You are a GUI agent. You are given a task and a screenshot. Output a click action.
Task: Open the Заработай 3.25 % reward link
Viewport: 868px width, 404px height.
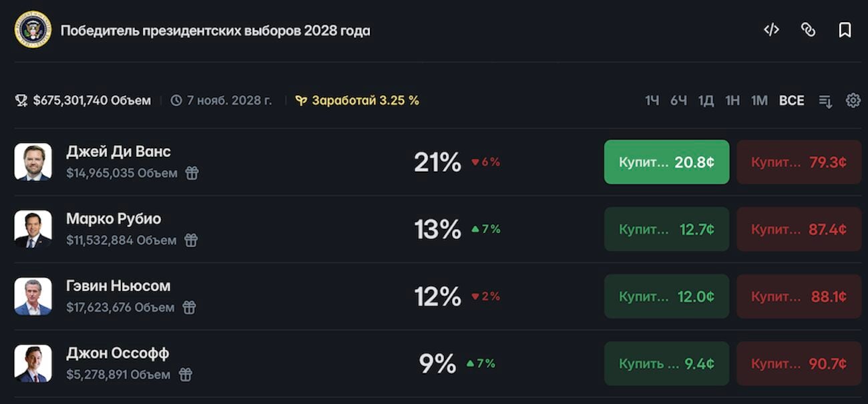(x=358, y=101)
